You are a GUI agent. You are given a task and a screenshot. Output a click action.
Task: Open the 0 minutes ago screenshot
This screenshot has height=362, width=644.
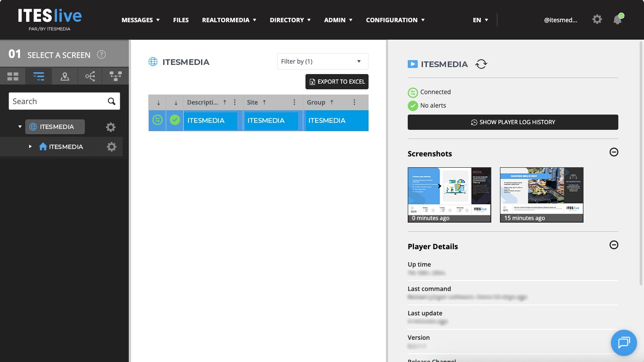[x=449, y=195]
